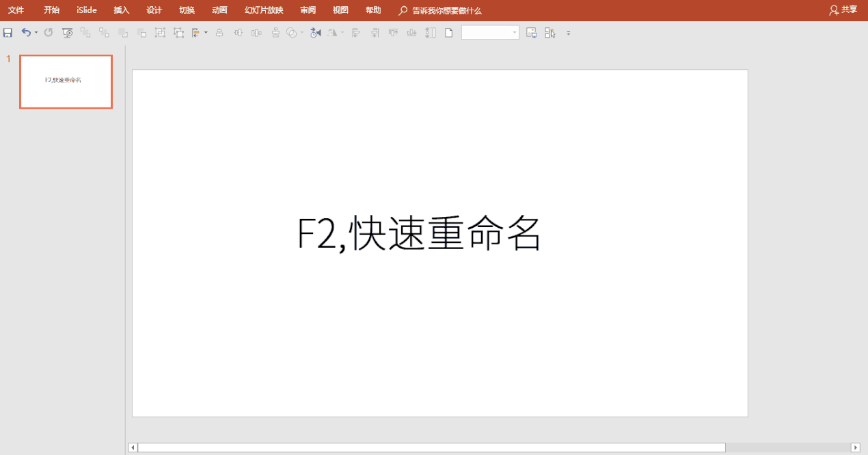
Task: Open the 幻灯片放映 ribbon tab
Action: [263, 10]
